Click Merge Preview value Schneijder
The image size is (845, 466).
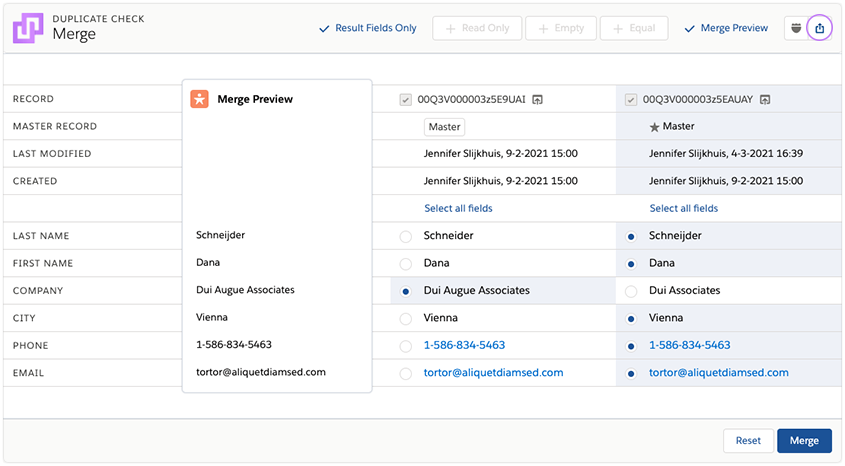[220, 235]
